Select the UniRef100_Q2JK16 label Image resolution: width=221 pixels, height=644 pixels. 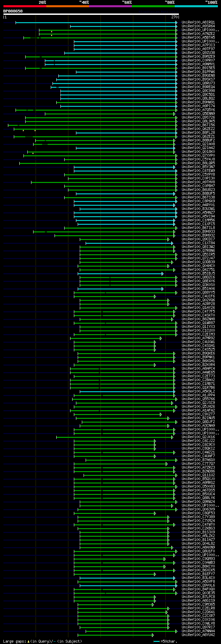pyautogui.click(x=198, y=437)
